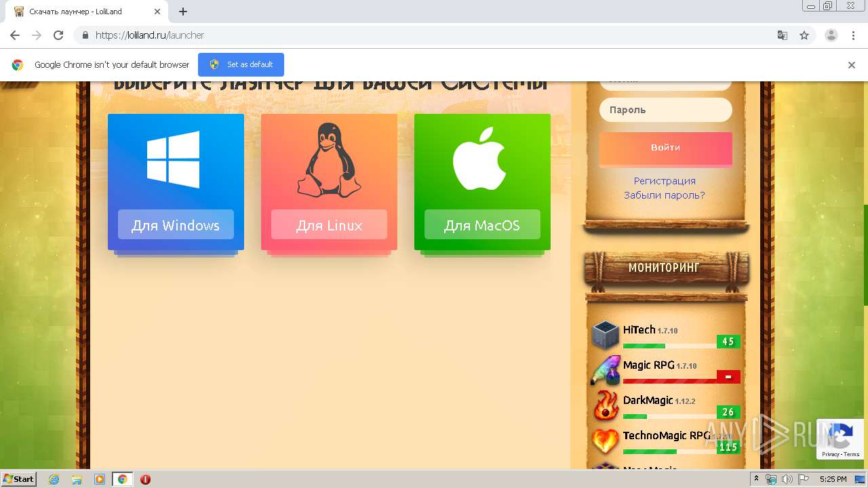Go back with browser back arrow

click(x=15, y=35)
